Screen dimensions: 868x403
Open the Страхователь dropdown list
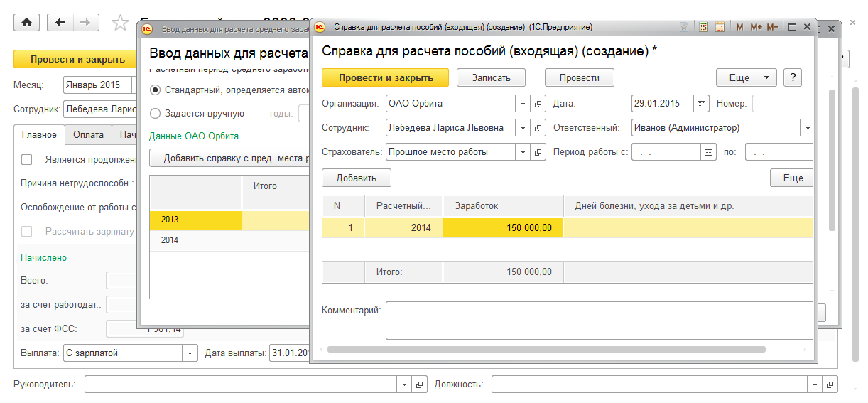tap(523, 152)
